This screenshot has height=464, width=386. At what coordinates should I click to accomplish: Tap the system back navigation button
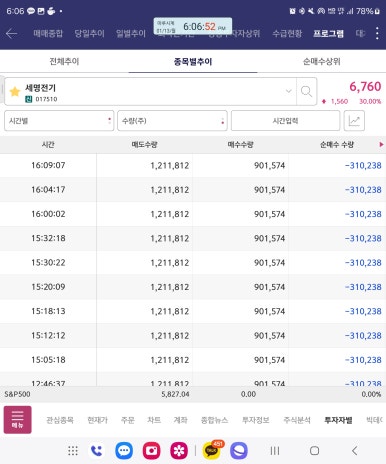(x=355, y=451)
